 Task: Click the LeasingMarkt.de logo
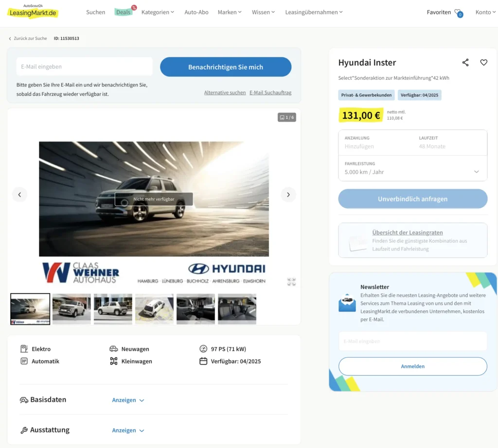(33, 12)
